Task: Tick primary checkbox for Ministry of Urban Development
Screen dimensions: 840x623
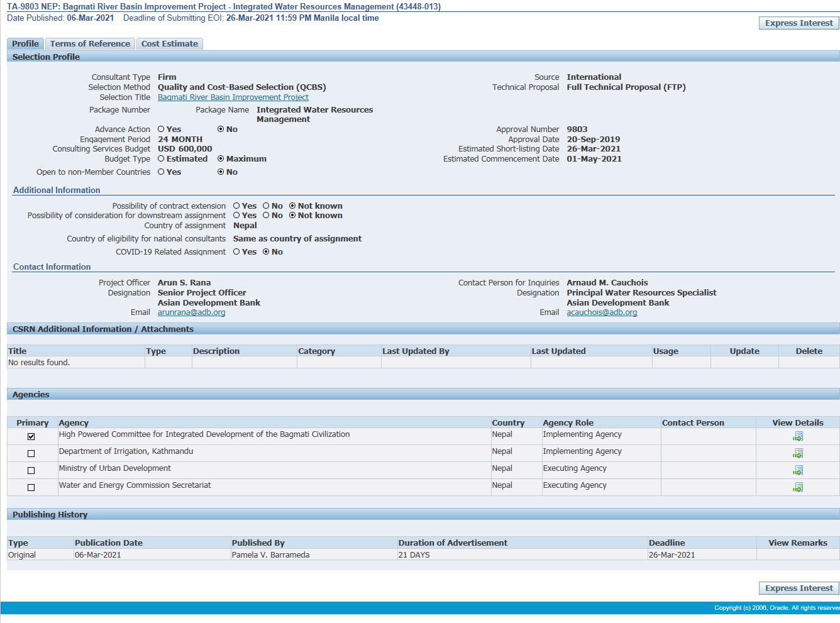Action: pyautogui.click(x=31, y=470)
